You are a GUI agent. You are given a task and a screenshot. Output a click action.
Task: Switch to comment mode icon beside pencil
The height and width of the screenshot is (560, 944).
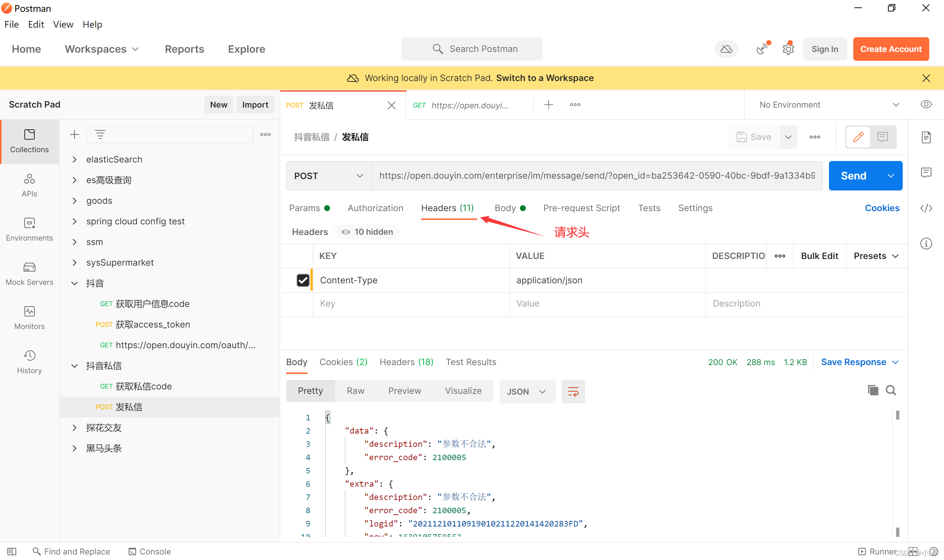(882, 137)
